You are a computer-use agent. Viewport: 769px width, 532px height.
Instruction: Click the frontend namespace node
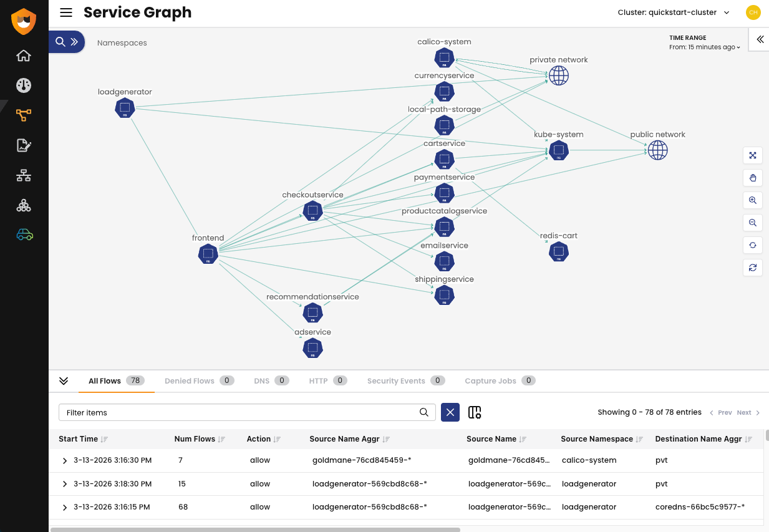click(x=208, y=254)
